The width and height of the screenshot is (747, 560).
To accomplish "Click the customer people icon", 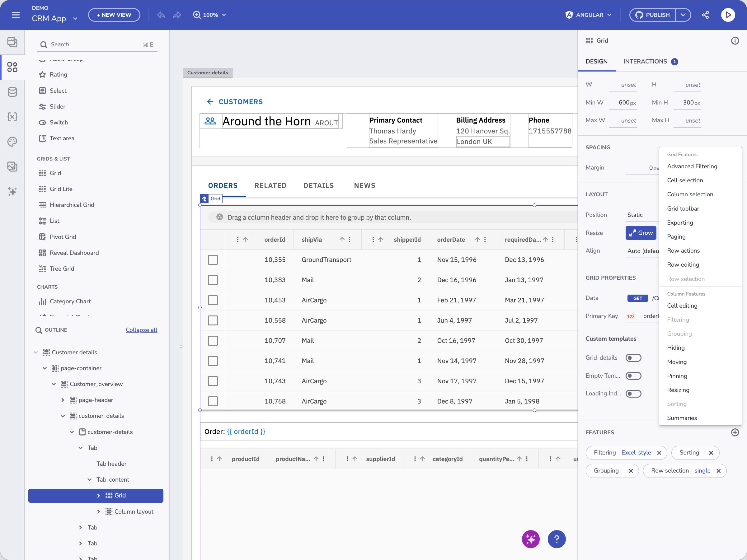I will point(210,121).
